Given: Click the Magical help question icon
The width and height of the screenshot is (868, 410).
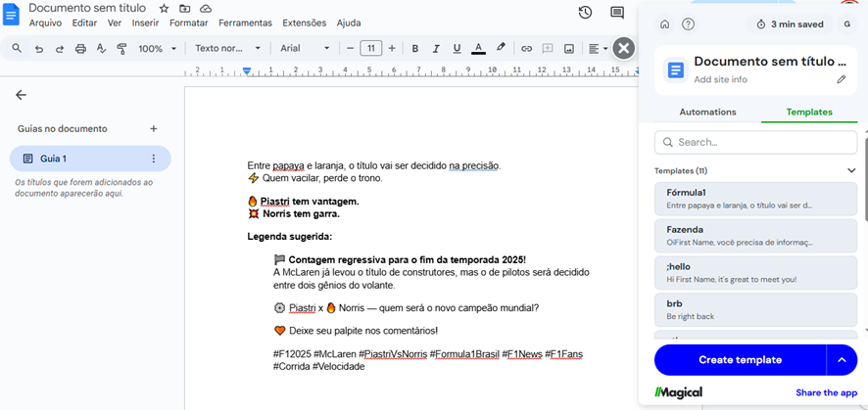Looking at the screenshot, I should (688, 24).
